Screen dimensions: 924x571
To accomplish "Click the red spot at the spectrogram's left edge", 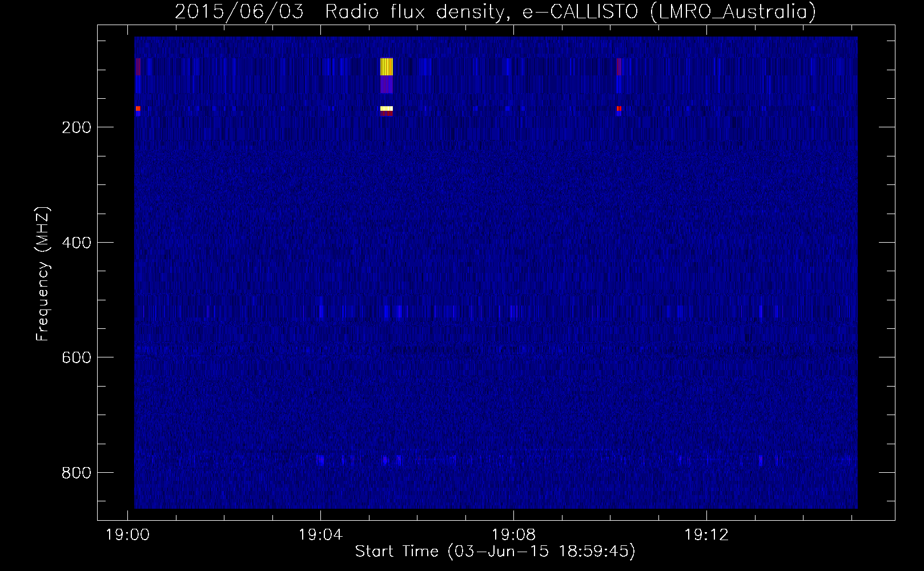I will point(138,108).
